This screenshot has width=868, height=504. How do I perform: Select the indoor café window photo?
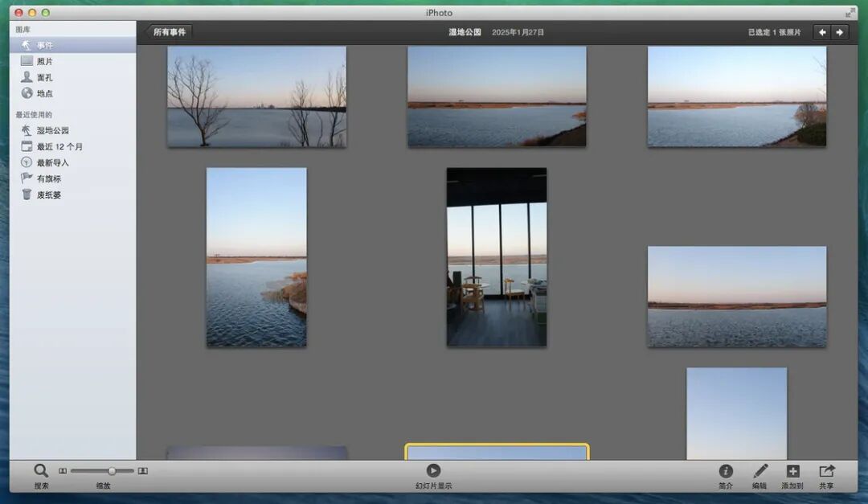coord(497,257)
